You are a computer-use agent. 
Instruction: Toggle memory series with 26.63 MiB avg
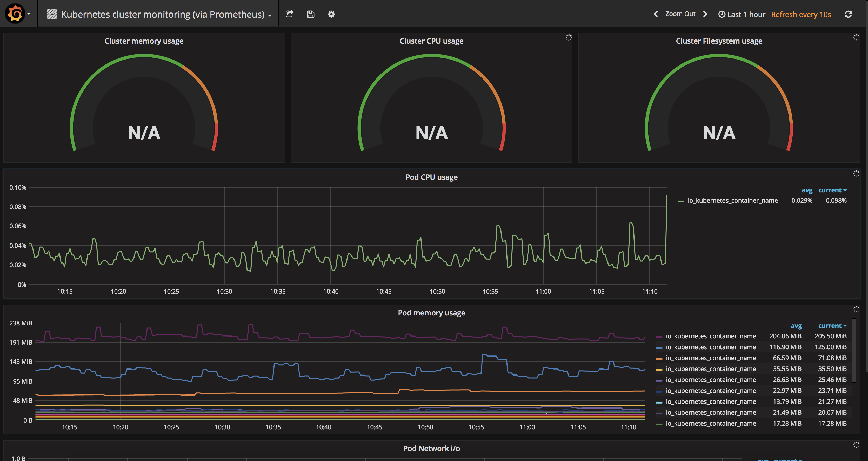[x=711, y=380]
